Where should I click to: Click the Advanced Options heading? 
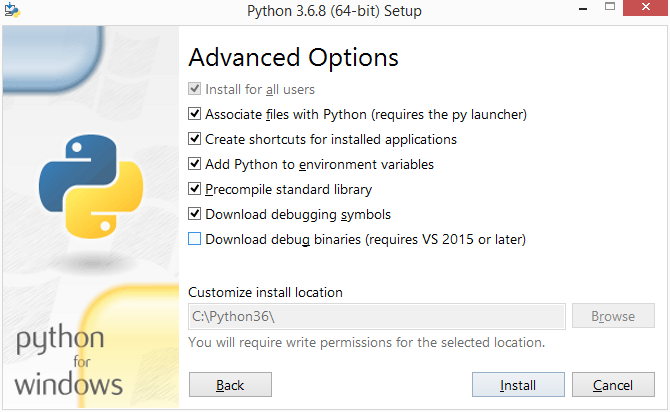(294, 58)
